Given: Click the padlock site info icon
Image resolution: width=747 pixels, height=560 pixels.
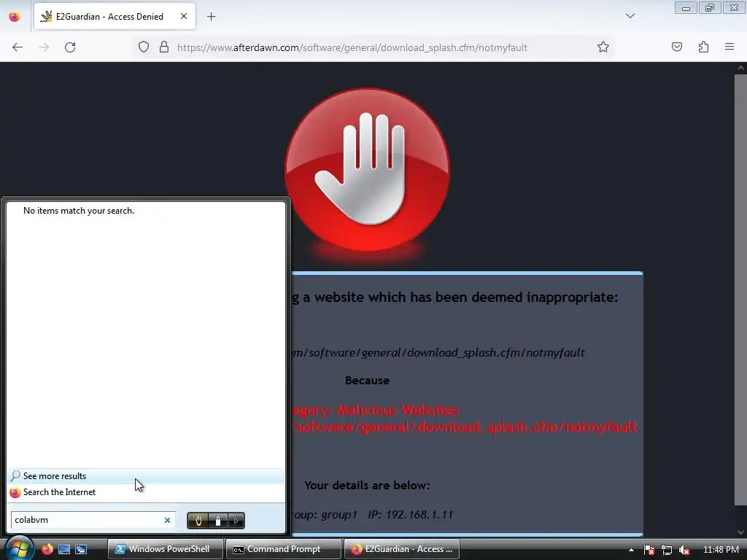Looking at the screenshot, I should pos(164,47).
